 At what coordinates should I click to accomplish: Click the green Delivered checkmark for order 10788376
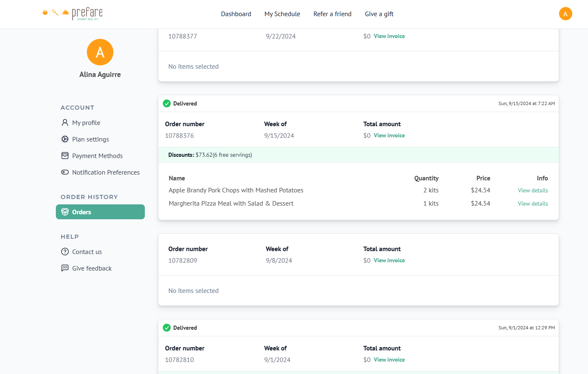coord(167,103)
